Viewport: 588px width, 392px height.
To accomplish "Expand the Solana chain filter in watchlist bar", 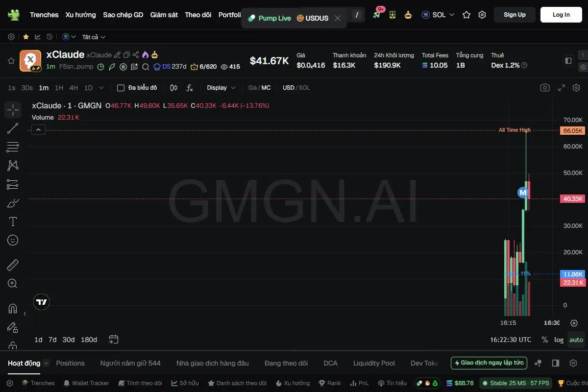I will [69, 37].
